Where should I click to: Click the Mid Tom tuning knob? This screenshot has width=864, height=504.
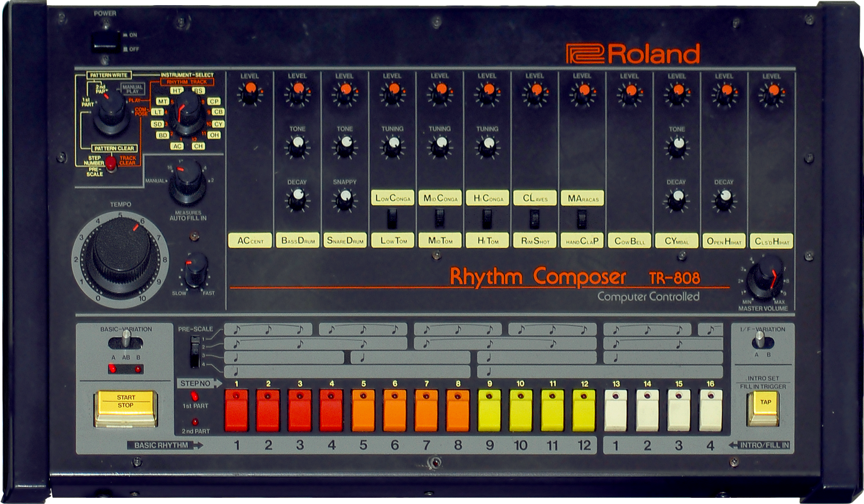tap(440, 147)
